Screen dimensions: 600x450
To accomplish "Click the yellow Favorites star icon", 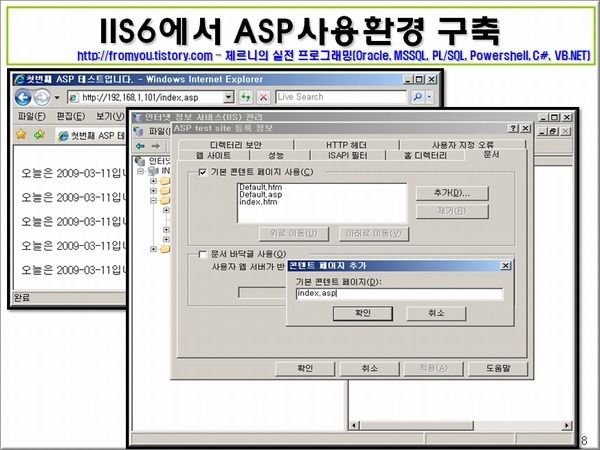I will [21, 134].
